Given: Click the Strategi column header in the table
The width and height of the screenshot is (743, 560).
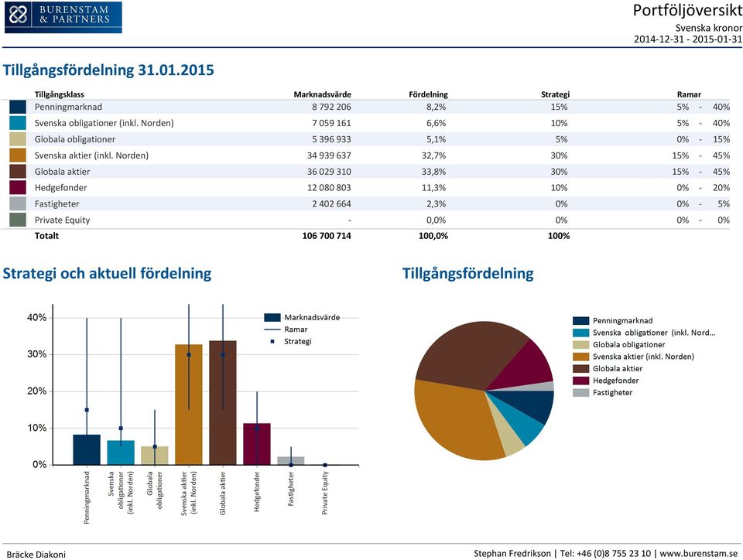Looking at the screenshot, I should [x=556, y=94].
